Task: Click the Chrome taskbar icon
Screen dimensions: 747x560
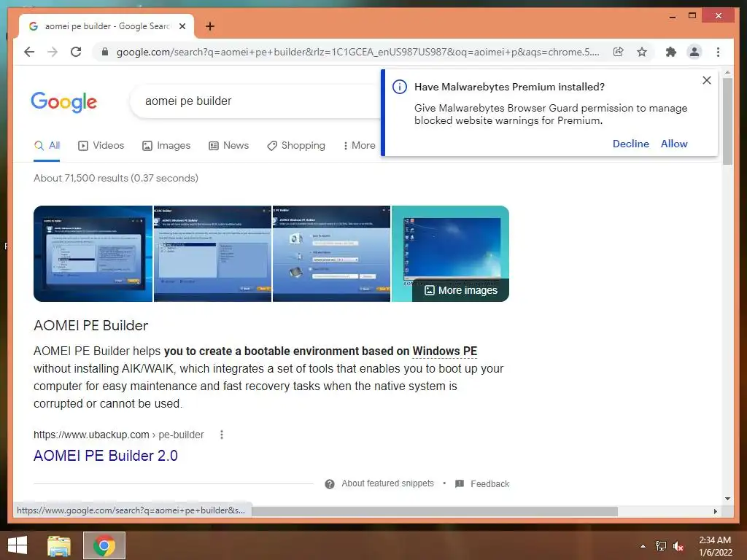Action: tap(104, 545)
